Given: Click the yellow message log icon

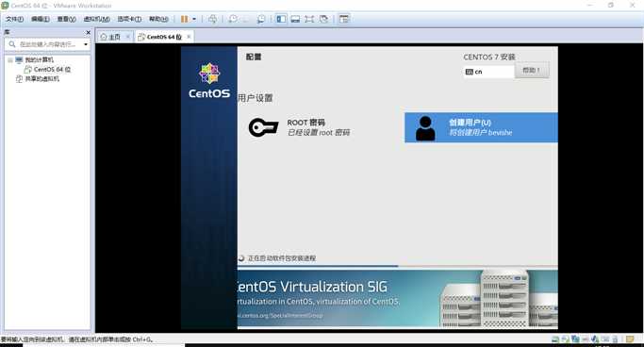Looking at the screenshot, I should 630,339.
